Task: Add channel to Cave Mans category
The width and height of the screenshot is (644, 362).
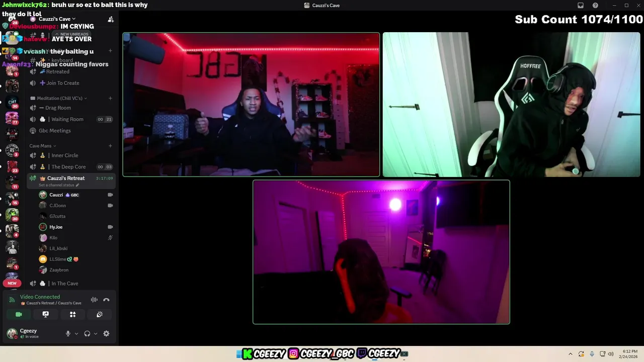Action: (110, 146)
